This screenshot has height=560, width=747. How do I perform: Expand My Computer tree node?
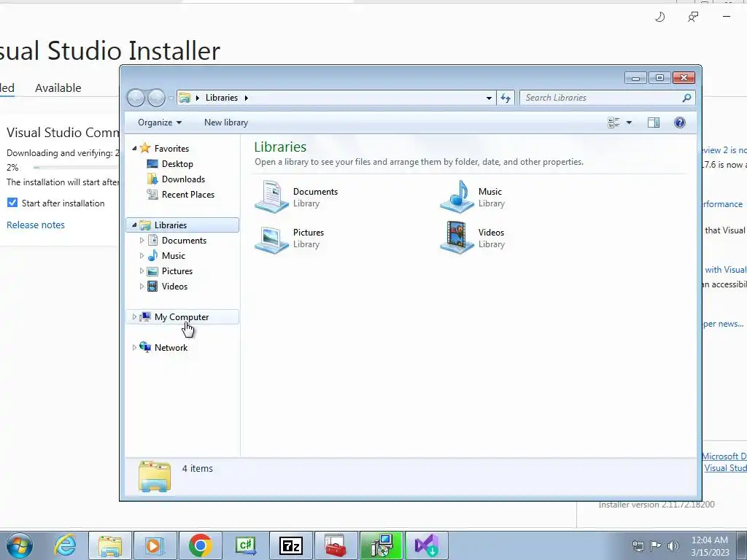(x=134, y=317)
